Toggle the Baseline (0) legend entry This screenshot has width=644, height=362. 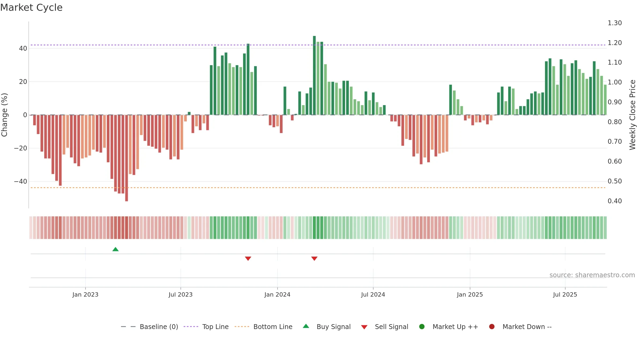[149, 327]
